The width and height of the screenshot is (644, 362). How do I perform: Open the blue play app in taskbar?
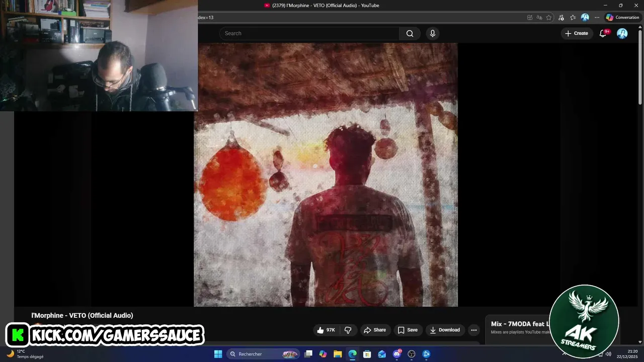pyautogui.click(x=426, y=354)
